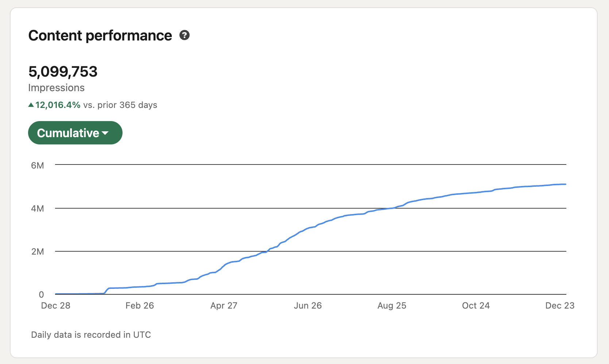609x364 pixels.
Task: Click the Content performance heading
Action: point(100,35)
